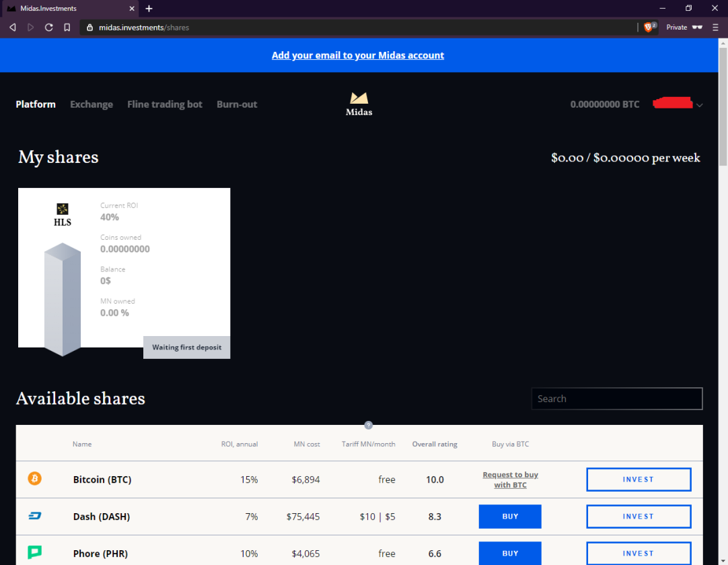Expand the account dropdown chevron
Viewport: 728px width, 565px height.
[x=699, y=105]
